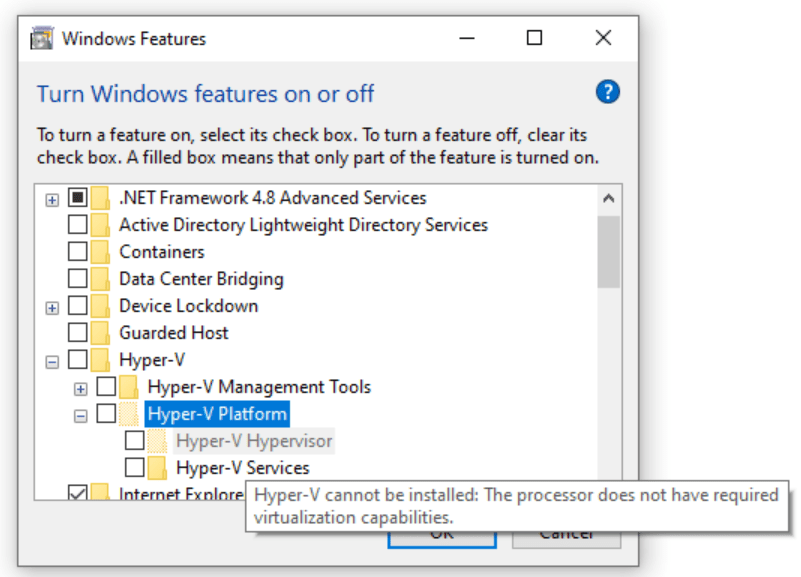The width and height of the screenshot is (801, 577).
Task: Expand the Hyper-V Management Tools node
Action: coord(81,387)
